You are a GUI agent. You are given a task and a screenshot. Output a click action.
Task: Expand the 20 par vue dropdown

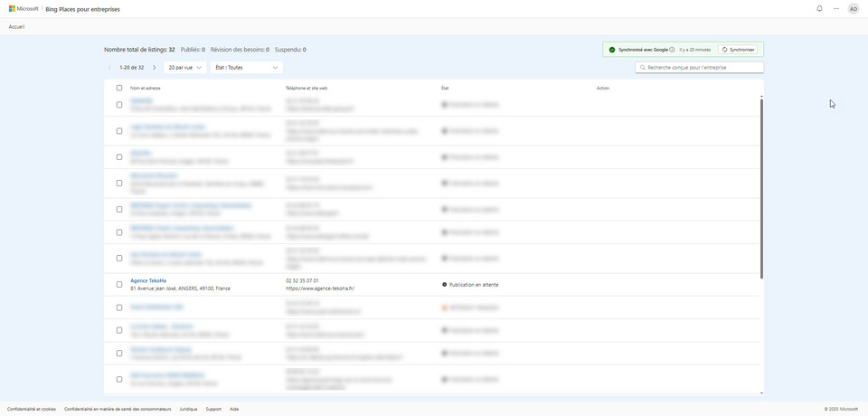point(184,68)
